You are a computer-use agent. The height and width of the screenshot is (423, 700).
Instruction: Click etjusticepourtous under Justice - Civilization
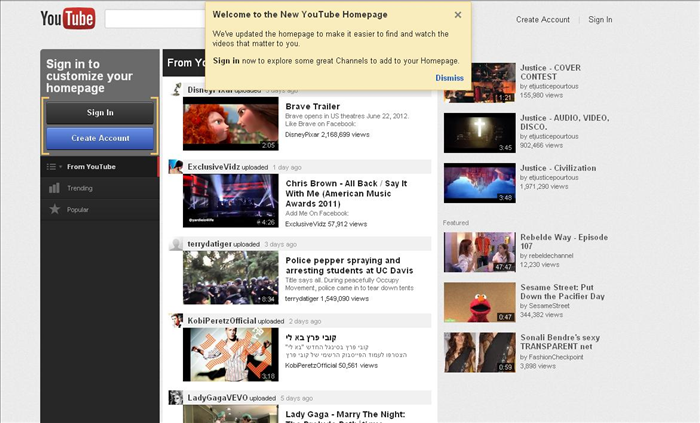click(x=554, y=178)
